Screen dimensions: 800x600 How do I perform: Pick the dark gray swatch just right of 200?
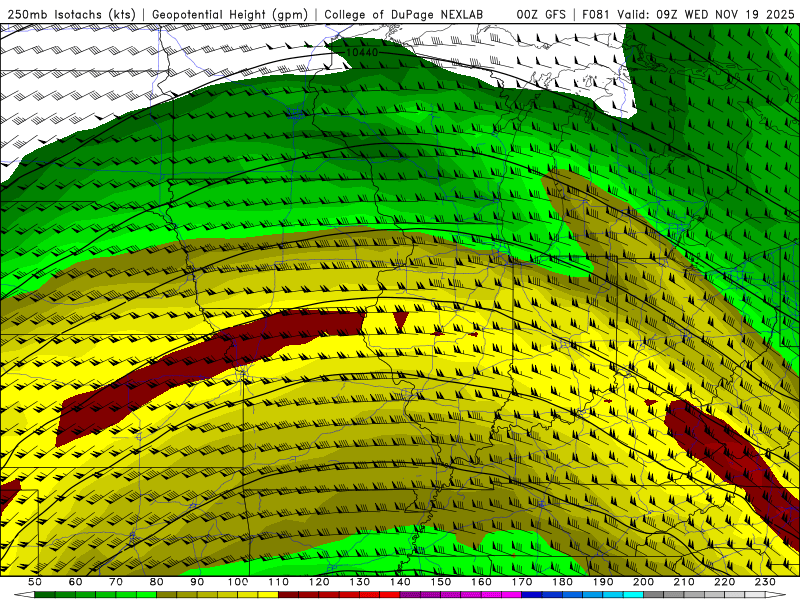point(654,594)
